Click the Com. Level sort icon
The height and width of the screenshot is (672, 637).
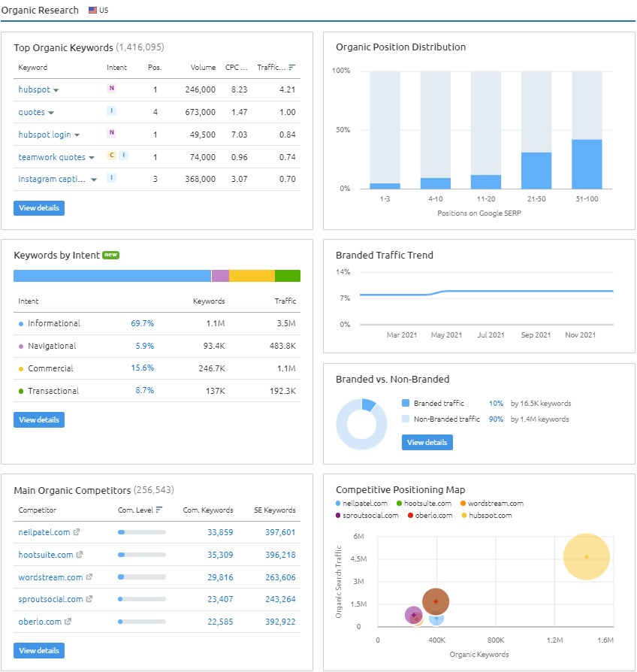pos(159,510)
